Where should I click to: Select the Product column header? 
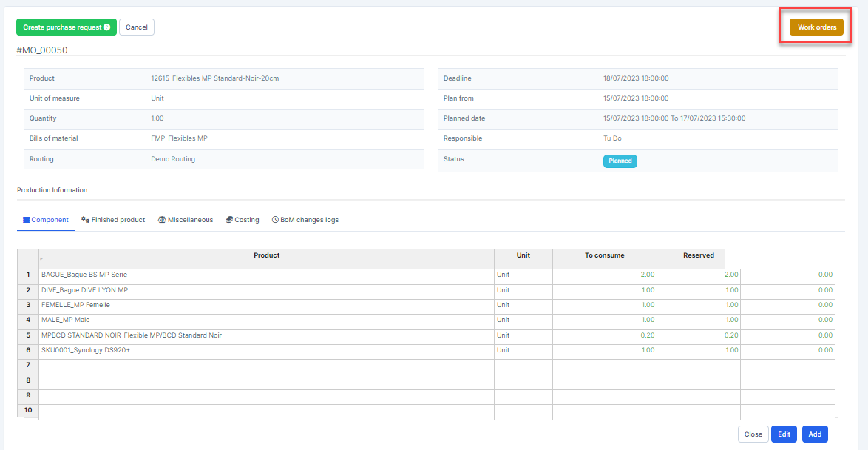(x=266, y=256)
